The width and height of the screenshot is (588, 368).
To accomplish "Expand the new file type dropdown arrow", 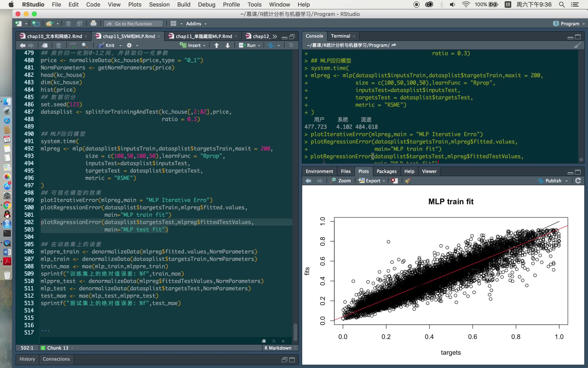I will (26, 24).
